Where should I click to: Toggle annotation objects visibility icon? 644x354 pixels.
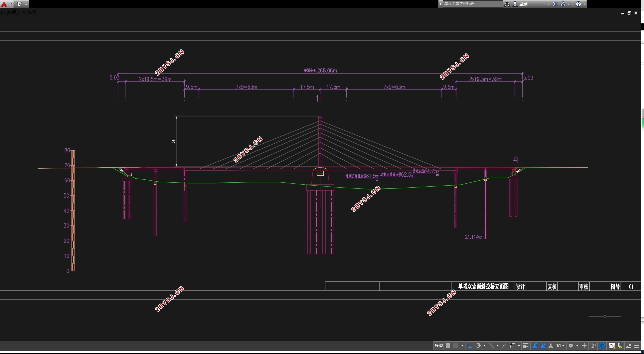click(535, 346)
